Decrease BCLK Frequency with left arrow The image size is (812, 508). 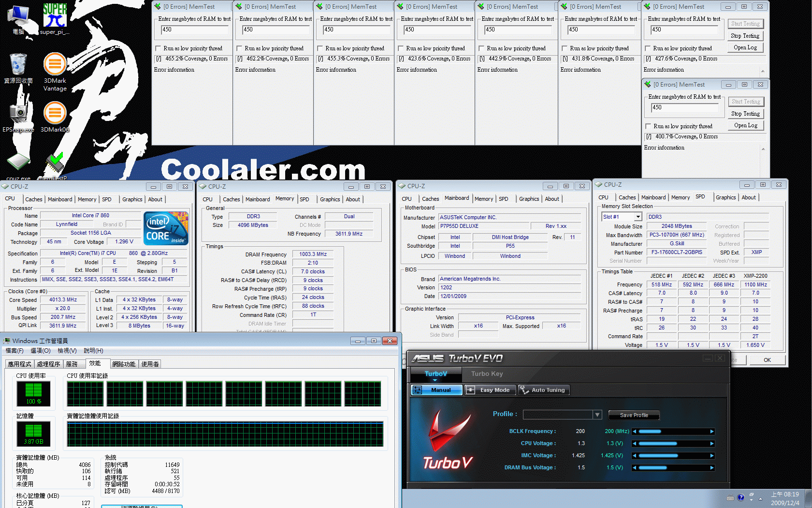click(635, 432)
